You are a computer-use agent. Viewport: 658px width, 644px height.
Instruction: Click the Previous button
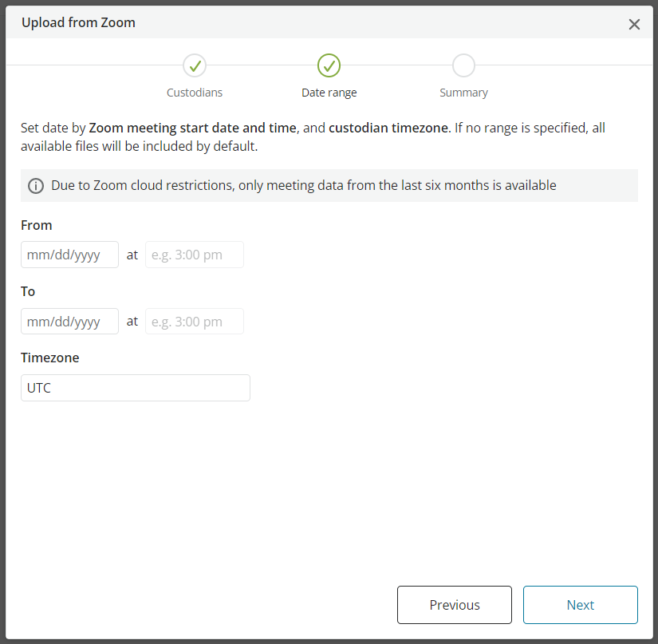pos(455,605)
